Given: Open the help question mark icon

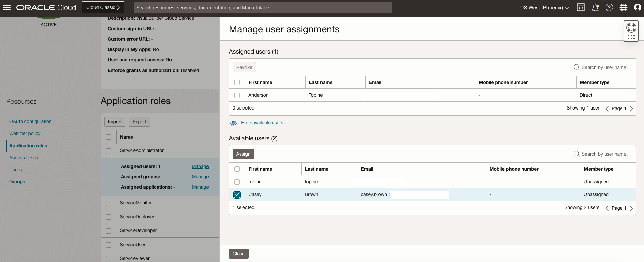Looking at the screenshot, I should 609,7.
